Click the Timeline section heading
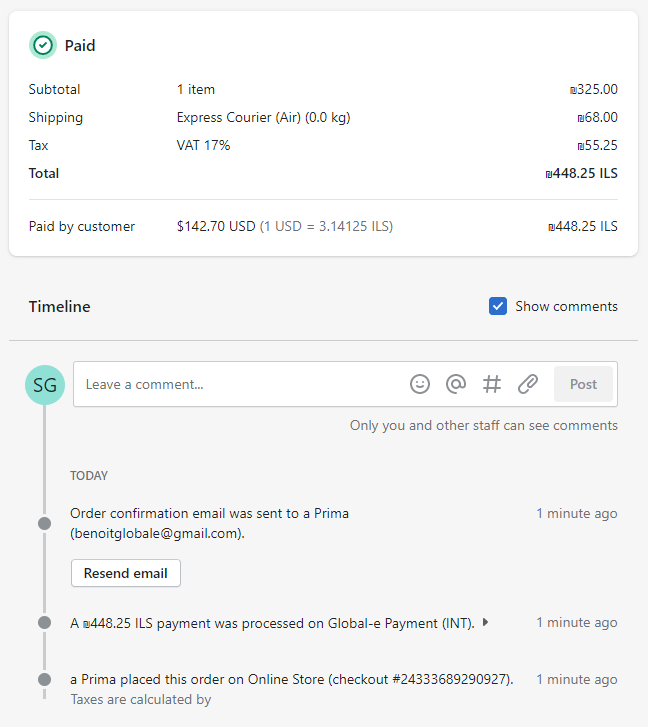Viewport: 648px width, 727px height. tap(60, 306)
